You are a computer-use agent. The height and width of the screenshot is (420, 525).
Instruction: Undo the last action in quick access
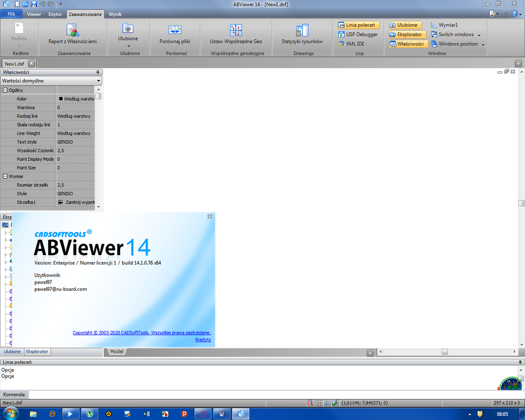point(42,4)
